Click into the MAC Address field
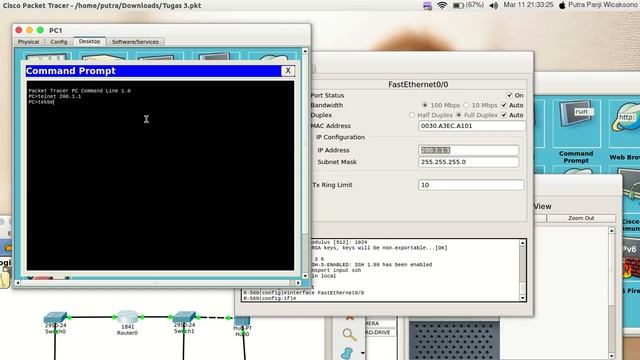 click(472, 126)
